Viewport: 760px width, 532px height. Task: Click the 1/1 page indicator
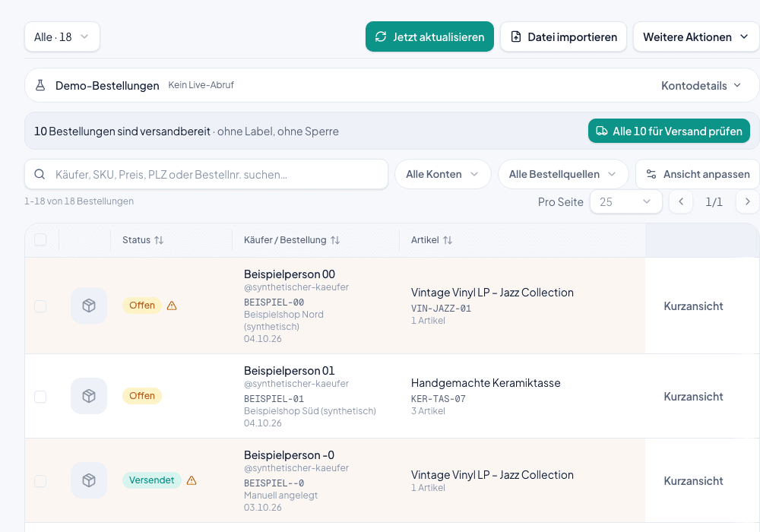pyautogui.click(x=714, y=202)
